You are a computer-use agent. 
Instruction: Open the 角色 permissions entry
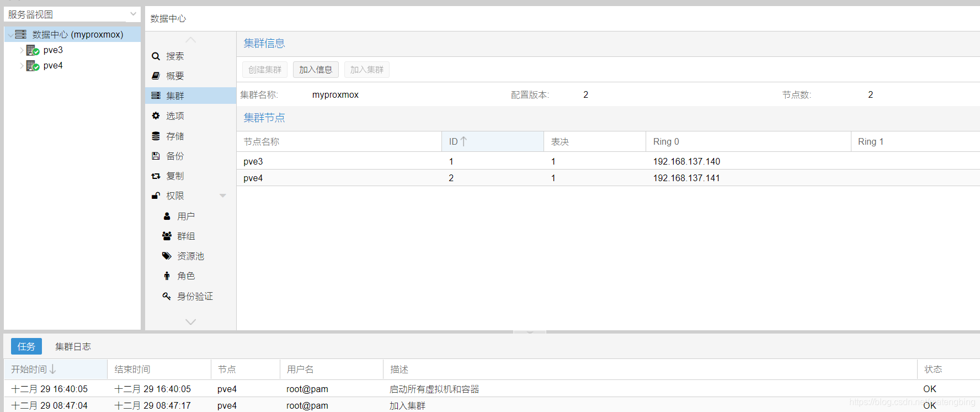[191, 276]
